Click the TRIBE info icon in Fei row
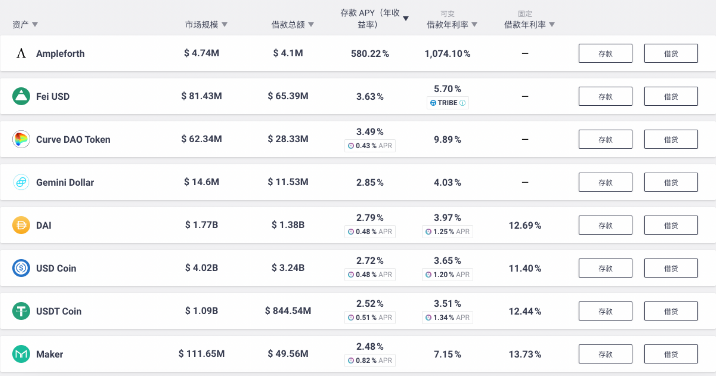This screenshot has width=716, height=378. click(x=462, y=103)
